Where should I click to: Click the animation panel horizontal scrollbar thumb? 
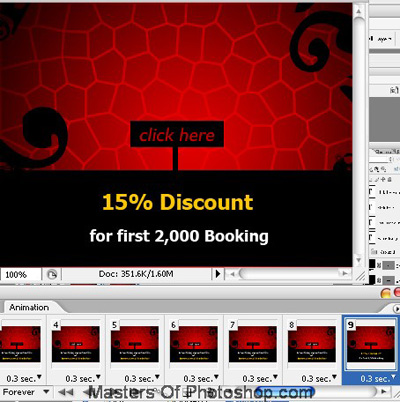(285, 392)
